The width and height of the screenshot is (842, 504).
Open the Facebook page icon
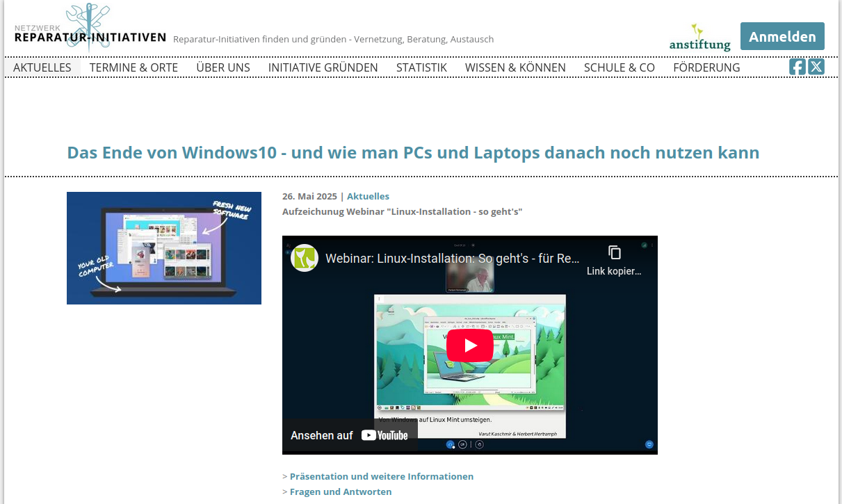pyautogui.click(x=798, y=67)
